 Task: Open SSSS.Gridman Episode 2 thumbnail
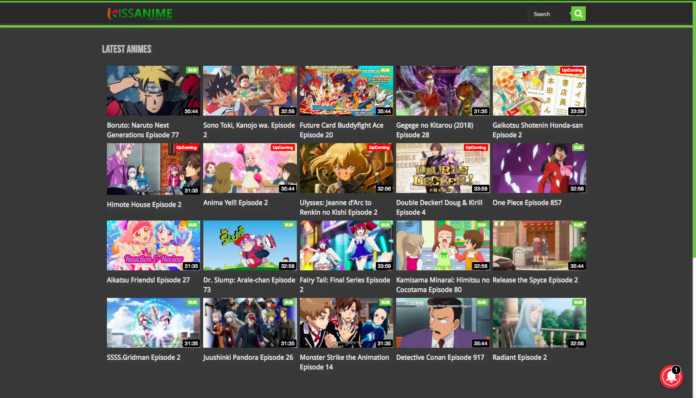[153, 323]
